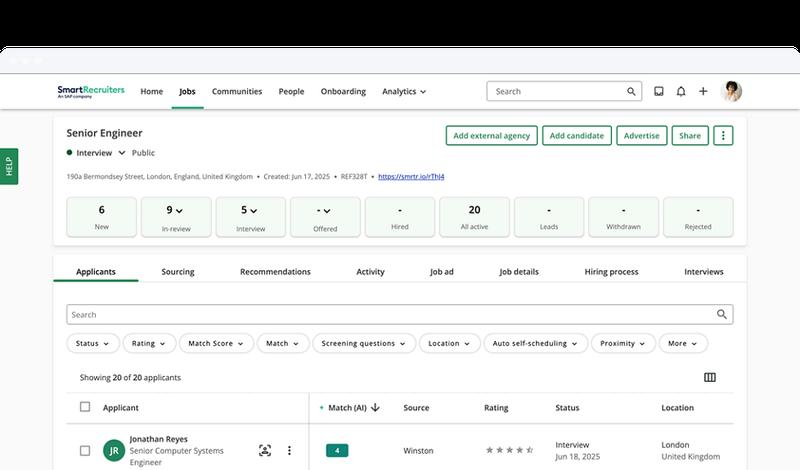Sort by Match (AI) arrow
The width and height of the screenshot is (800, 470).
coord(376,407)
